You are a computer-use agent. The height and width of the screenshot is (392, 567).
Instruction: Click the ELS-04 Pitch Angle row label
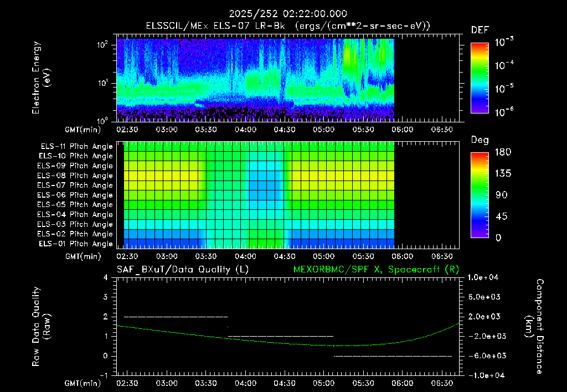pyautogui.click(x=75, y=214)
